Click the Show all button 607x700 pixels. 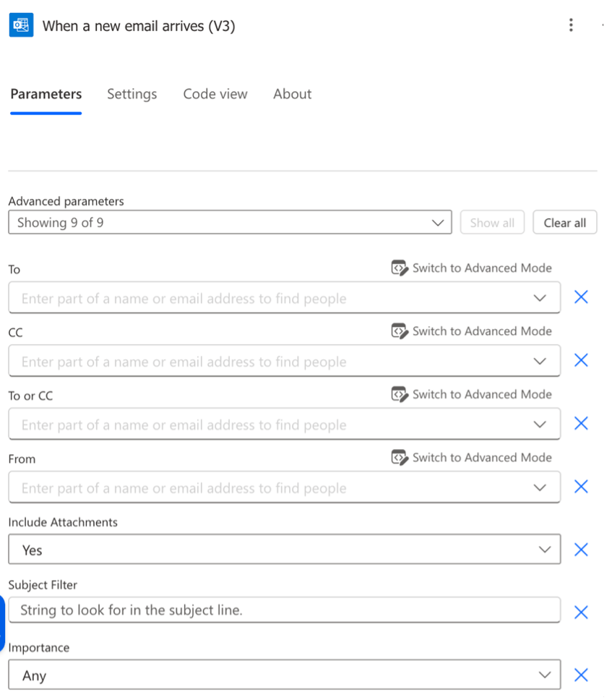pos(492,222)
